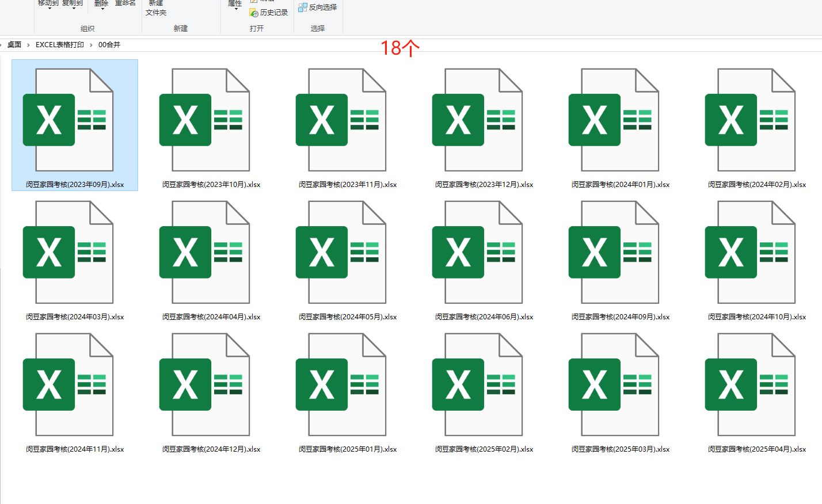Image resolution: width=822 pixels, height=504 pixels.
Task: Select file 闵豆家园考核(2025年03月).xlsx icon
Action: tap(614, 384)
